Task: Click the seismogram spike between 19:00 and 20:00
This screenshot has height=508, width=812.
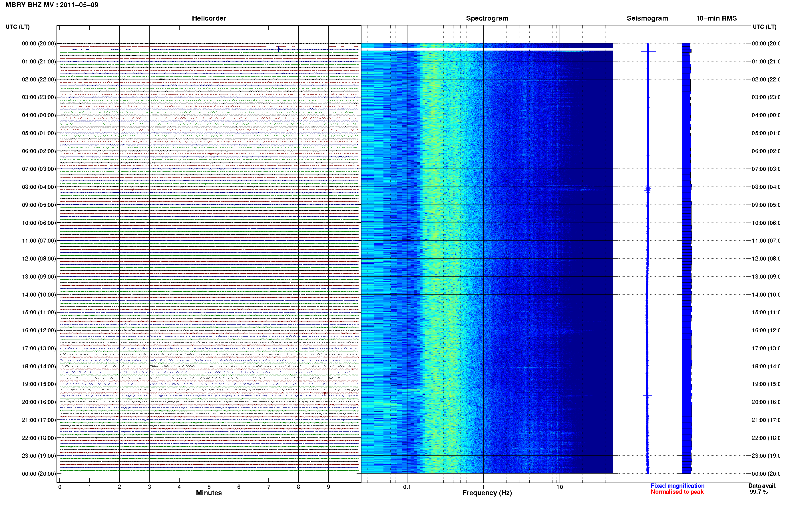Action: pos(648,395)
